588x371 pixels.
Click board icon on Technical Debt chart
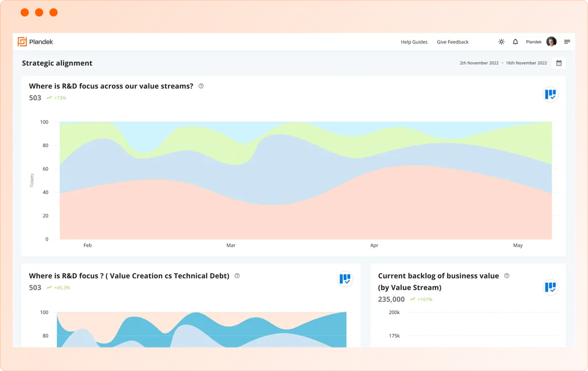click(345, 279)
